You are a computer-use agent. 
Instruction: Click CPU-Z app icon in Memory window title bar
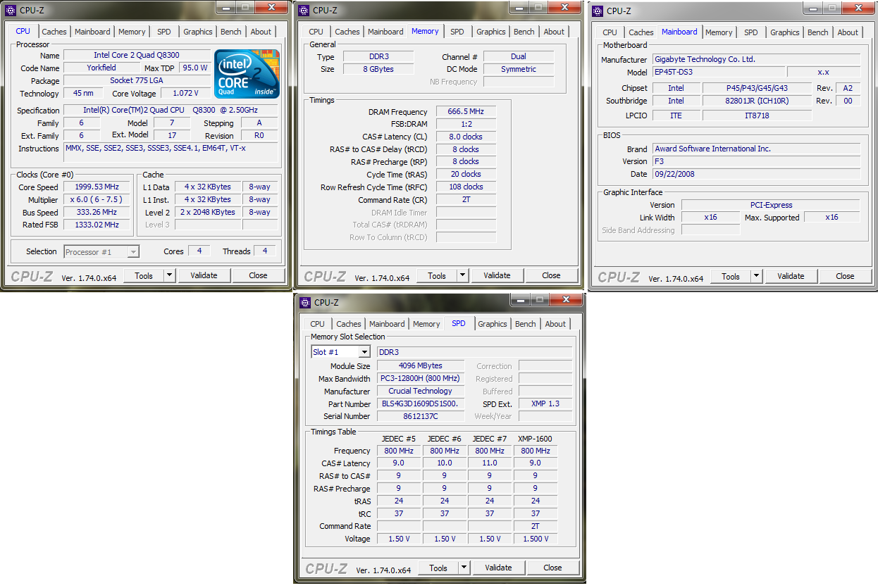304,11
